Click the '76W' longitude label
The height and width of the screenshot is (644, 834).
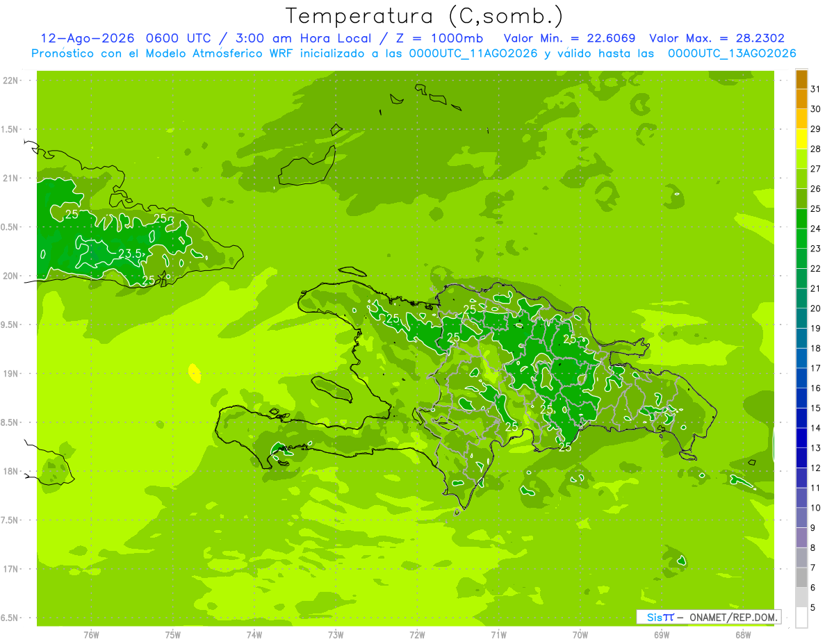click(91, 634)
